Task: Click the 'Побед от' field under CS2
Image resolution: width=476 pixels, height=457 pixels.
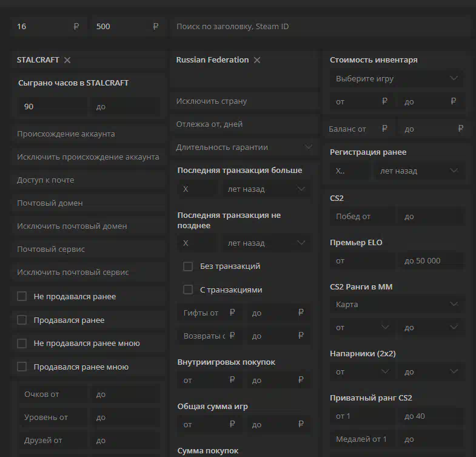Action: click(363, 217)
